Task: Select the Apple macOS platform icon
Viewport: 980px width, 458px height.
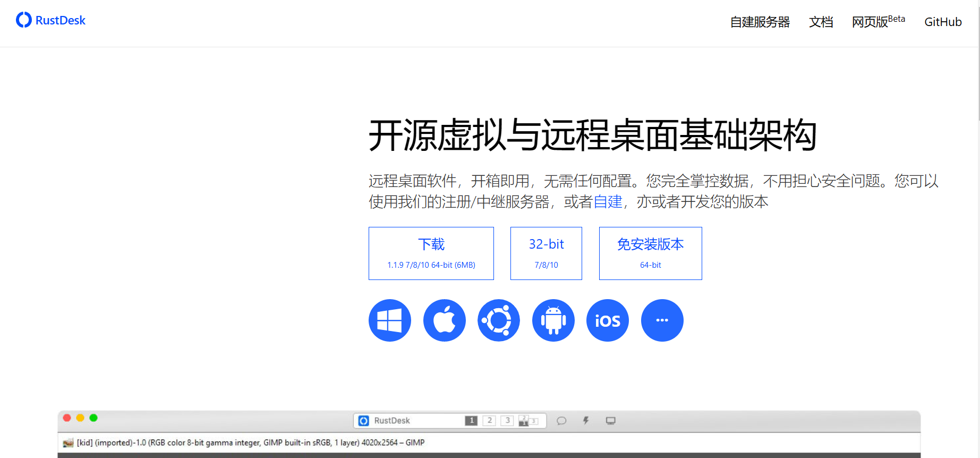Action: 445,320
